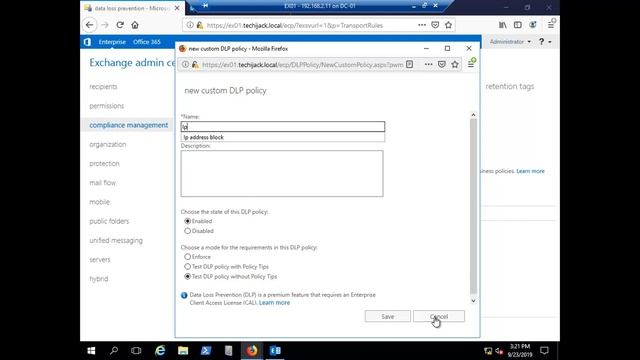Go to Home in main Firefox toolbar
The height and width of the screenshot is (360, 640).
coord(135,25)
